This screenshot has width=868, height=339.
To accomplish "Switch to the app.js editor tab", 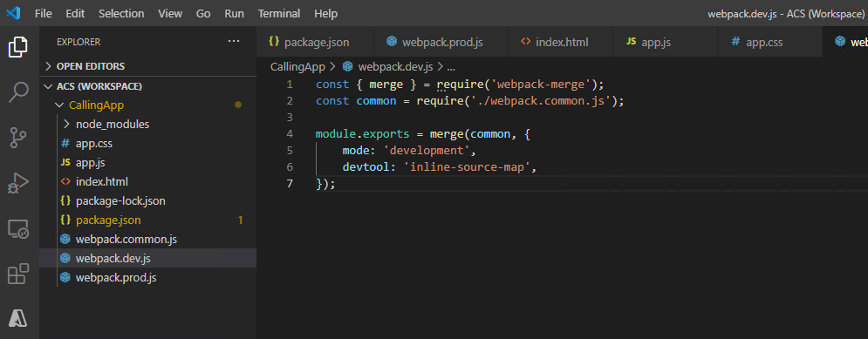I will point(665,42).
